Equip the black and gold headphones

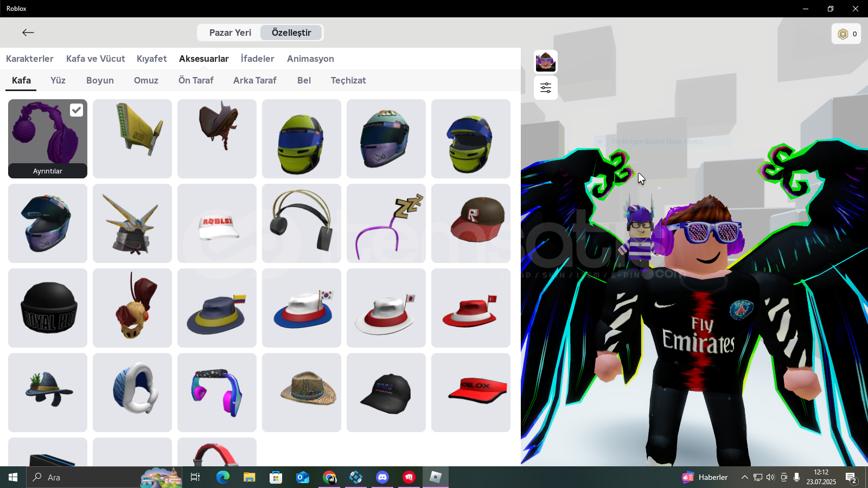302,223
